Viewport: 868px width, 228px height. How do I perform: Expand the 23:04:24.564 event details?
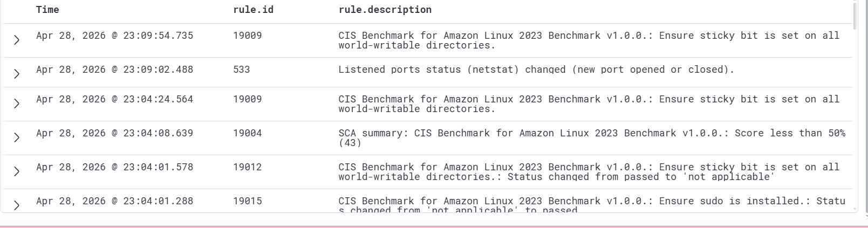point(17,103)
